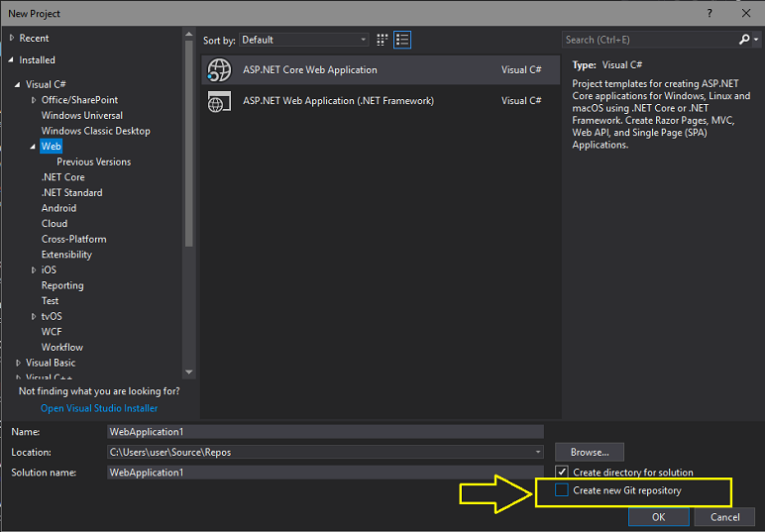Click the Solution name input field
The width and height of the screenshot is (765, 532).
325,472
